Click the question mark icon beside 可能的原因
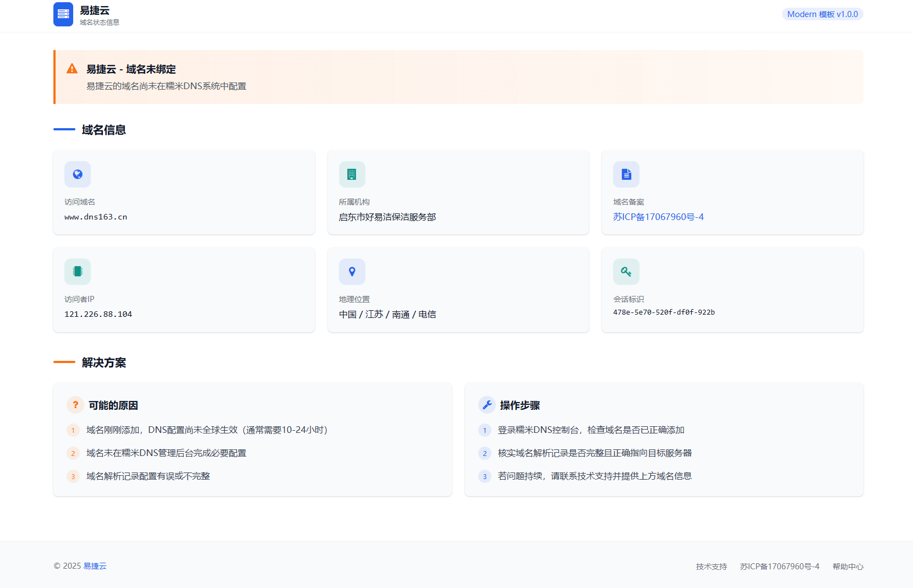Viewport: 913px width, 588px height. (75, 405)
